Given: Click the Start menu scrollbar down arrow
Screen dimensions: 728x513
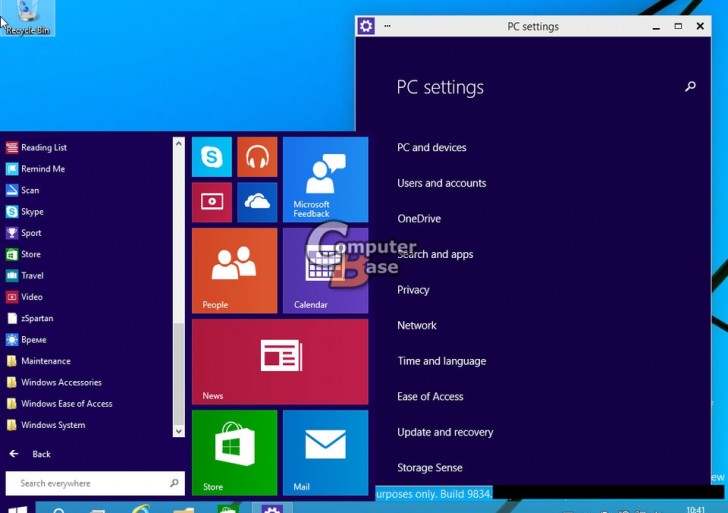Looking at the screenshot, I should tap(179, 431).
